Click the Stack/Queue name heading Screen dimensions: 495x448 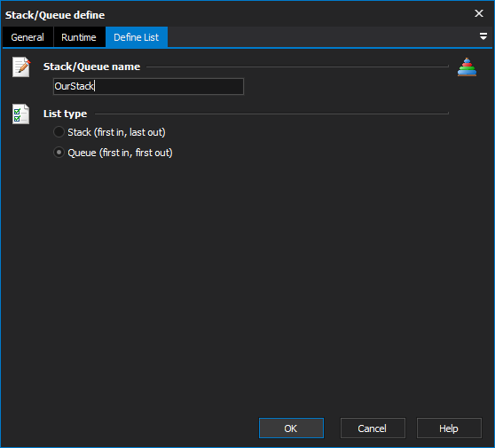pyautogui.click(x=91, y=67)
